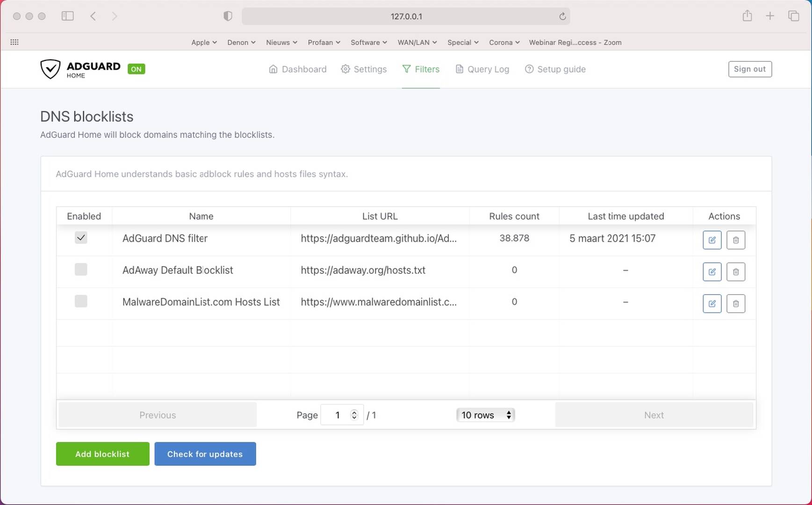Edit the AdGuard DNS filter entry
Image resolution: width=812 pixels, height=505 pixels.
click(712, 240)
